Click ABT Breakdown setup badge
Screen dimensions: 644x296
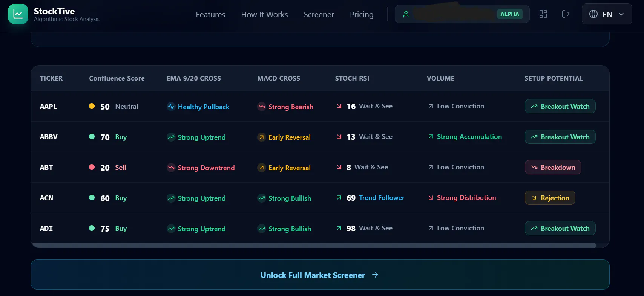(x=553, y=167)
